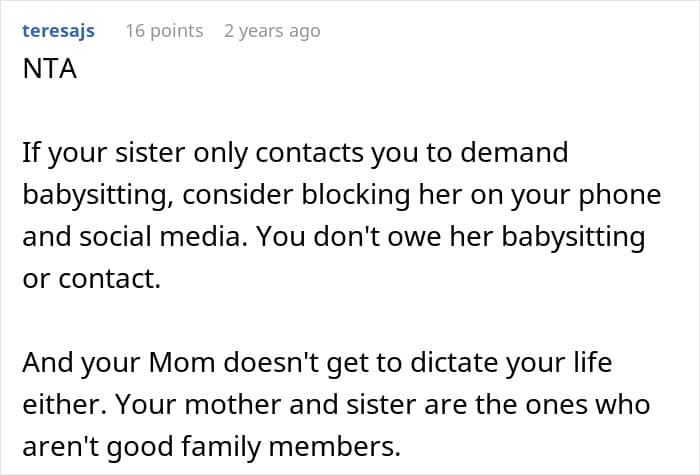Image resolution: width=700 pixels, height=475 pixels.
Task: Click the line reading or contact.
Action: click(x=92, y=279)
